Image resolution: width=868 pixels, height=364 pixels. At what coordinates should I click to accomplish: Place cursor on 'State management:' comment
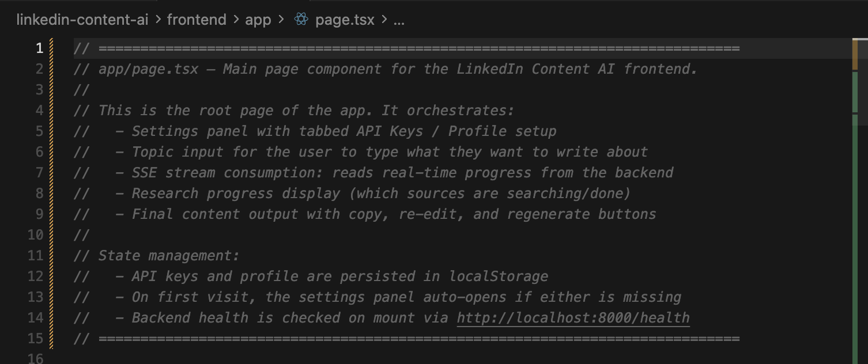pos(168,255)
